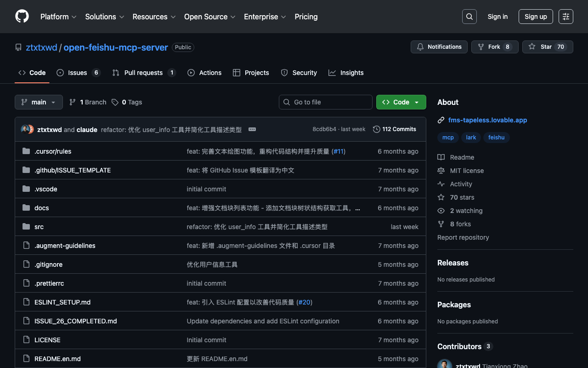Switch to the Issues tab
This screenshot has width=588, height=368.
pos(77,73)
